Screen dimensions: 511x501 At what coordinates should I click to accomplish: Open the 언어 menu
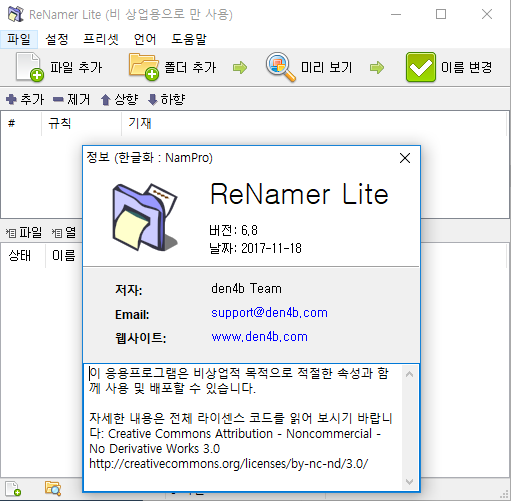click(x=145, y=39)
